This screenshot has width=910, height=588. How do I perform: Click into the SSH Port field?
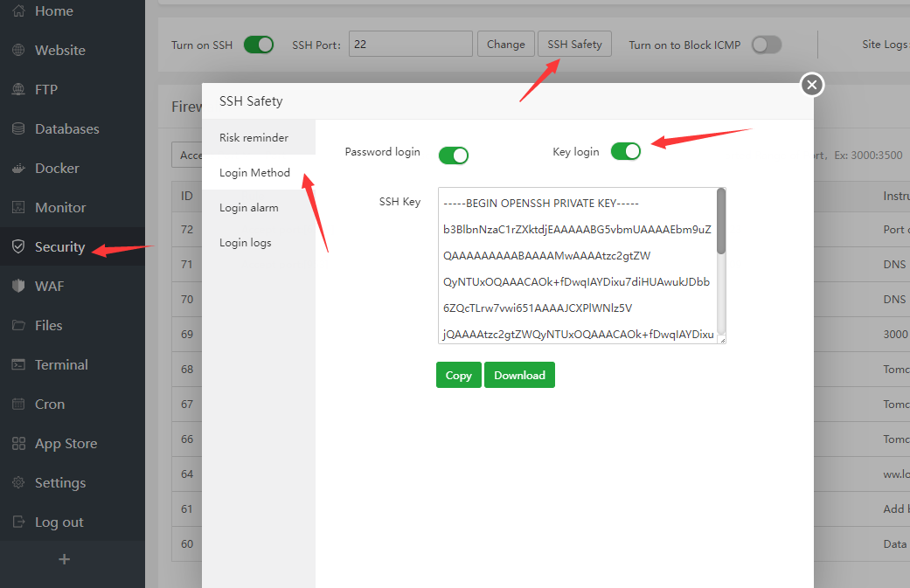(410, 44)
